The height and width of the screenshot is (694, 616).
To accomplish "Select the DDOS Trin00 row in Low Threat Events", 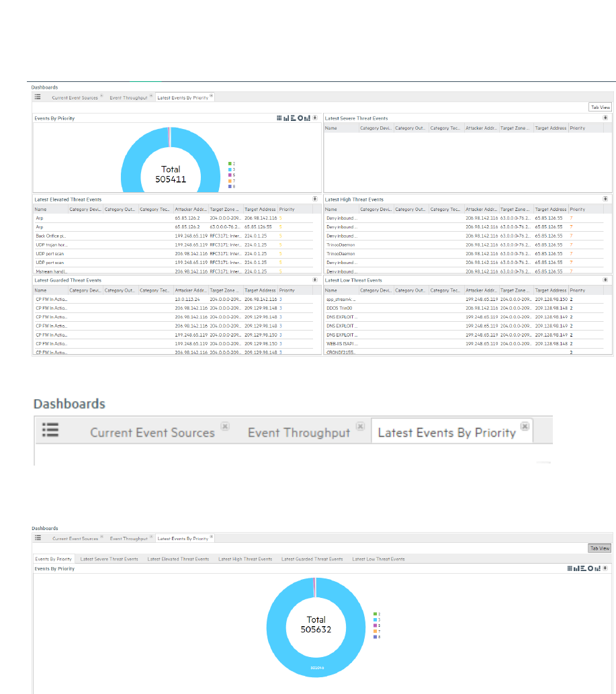I will pos(464,308).
